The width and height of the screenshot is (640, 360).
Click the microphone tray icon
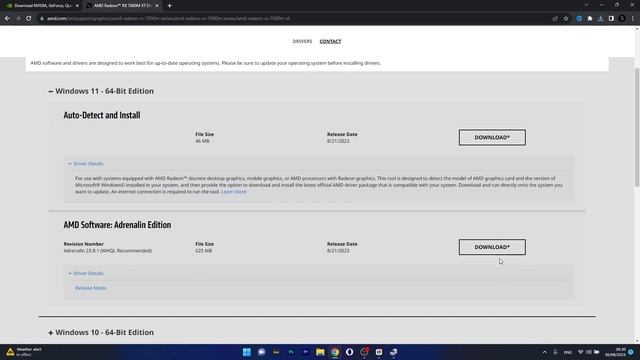[555, 352]
